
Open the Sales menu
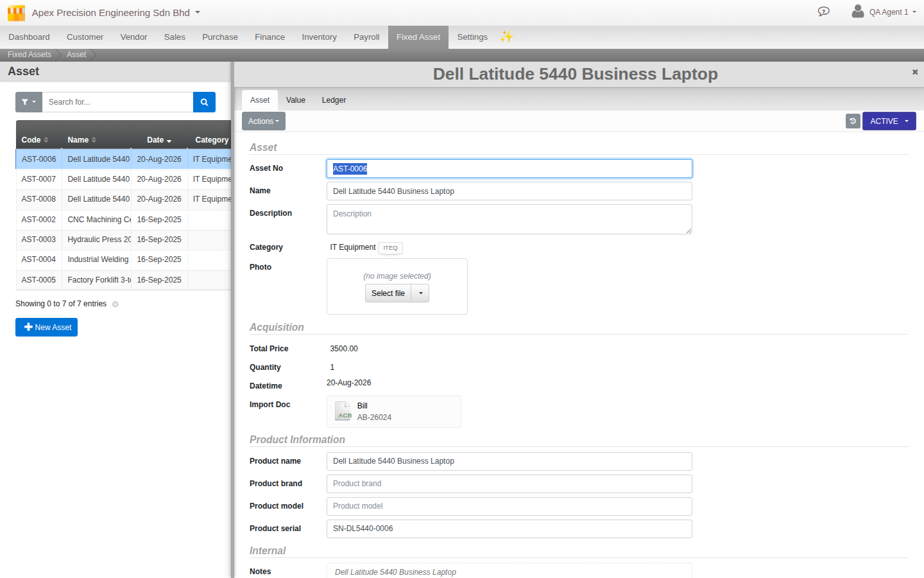coord(175,37)
